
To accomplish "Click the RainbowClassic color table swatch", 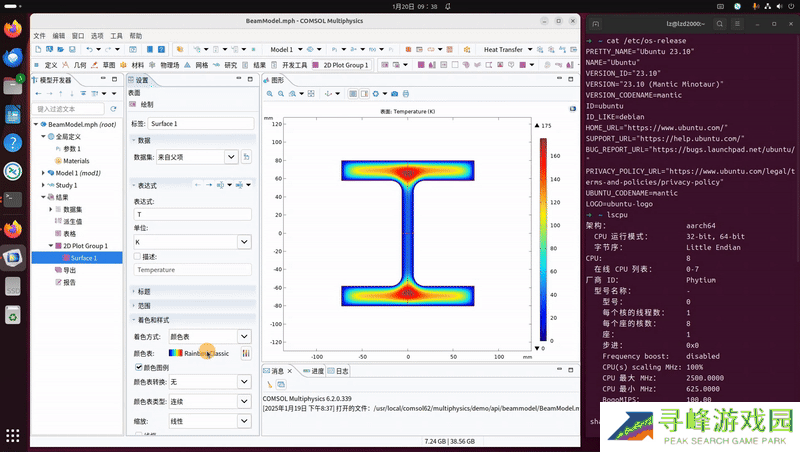I will 176,353.
